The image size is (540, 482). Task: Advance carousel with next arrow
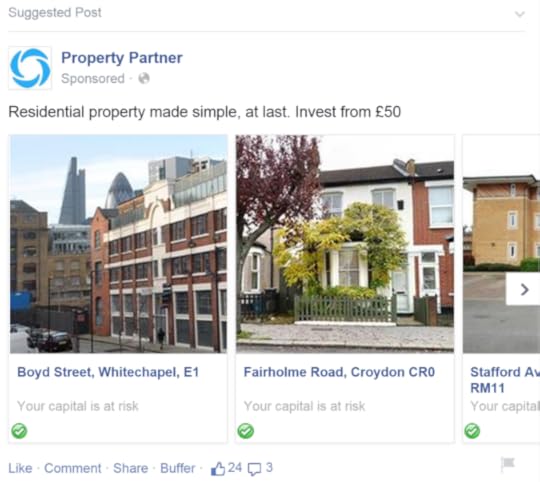[x=523, y=289]
